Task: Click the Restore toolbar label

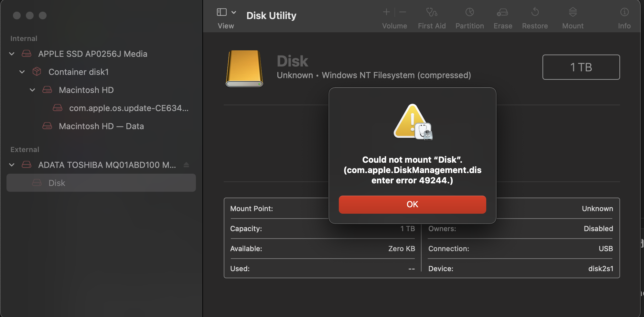Action: [535, 26]
